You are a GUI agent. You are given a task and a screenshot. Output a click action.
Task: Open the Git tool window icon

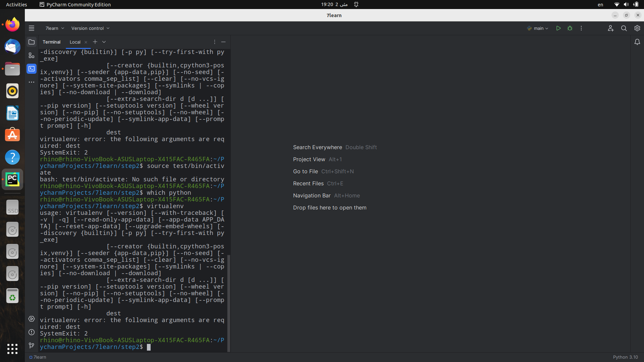pyautogui.click(x=32, y=345)
